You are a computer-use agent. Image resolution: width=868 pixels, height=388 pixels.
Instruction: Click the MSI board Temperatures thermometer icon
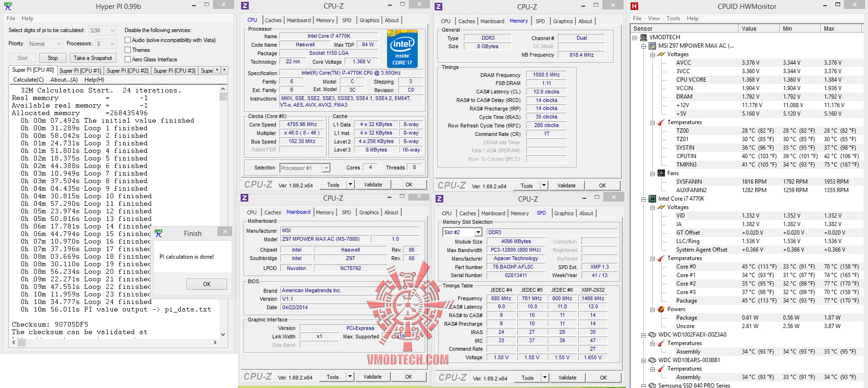pyautogui.click(x=661, y=122)
